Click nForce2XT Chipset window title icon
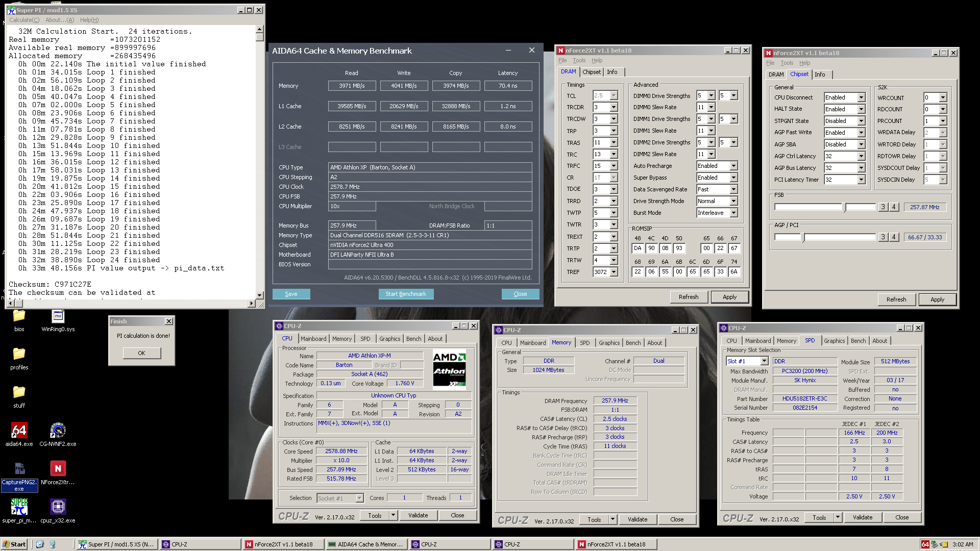The width and height of the screenshot is (980, 551). (768, 53)
